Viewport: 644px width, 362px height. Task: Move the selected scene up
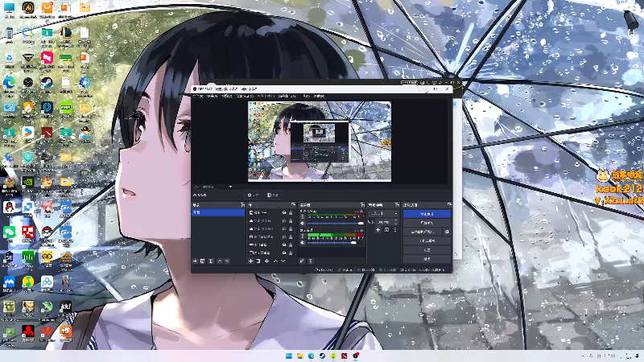pos(219,261)
